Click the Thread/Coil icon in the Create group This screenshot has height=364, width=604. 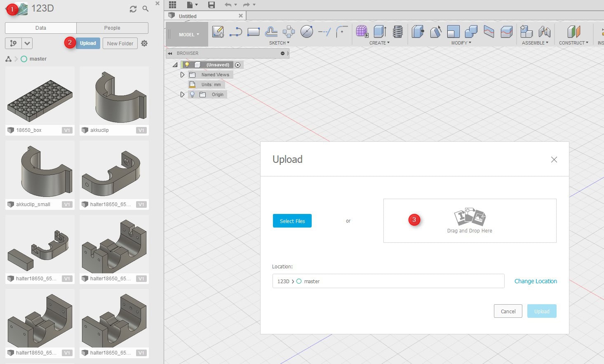(398, 32)
